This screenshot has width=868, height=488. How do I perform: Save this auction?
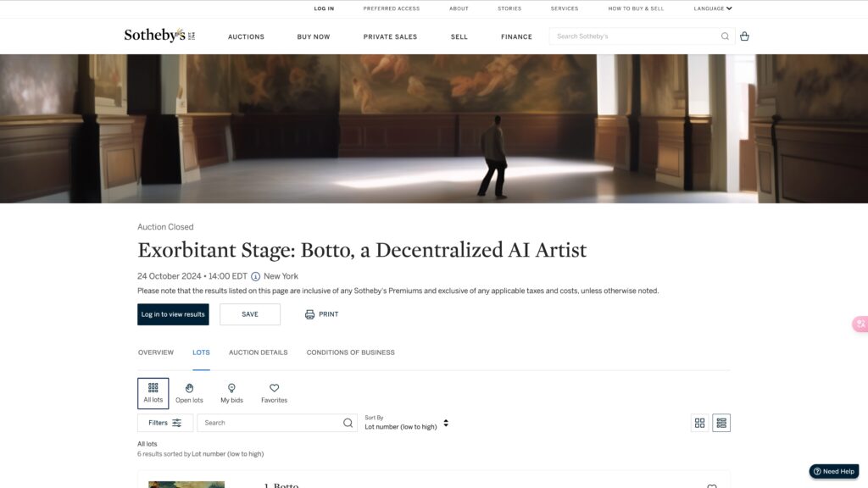coord(250,314)
